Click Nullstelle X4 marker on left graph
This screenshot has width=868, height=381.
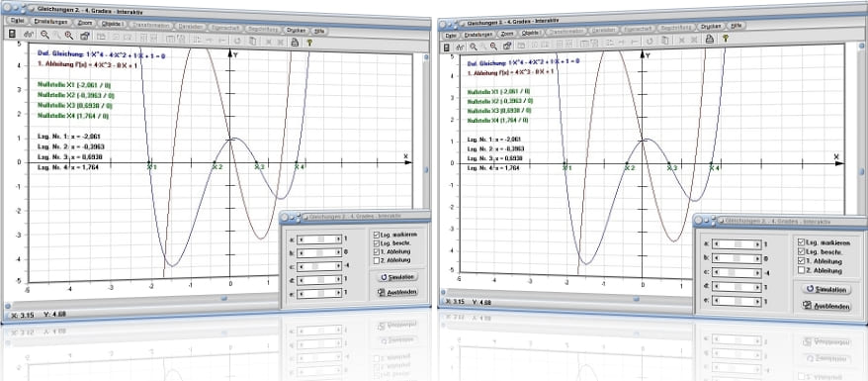[x=297, y=162]
